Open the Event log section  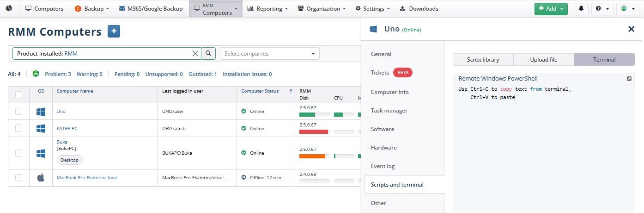coord(383,166)
